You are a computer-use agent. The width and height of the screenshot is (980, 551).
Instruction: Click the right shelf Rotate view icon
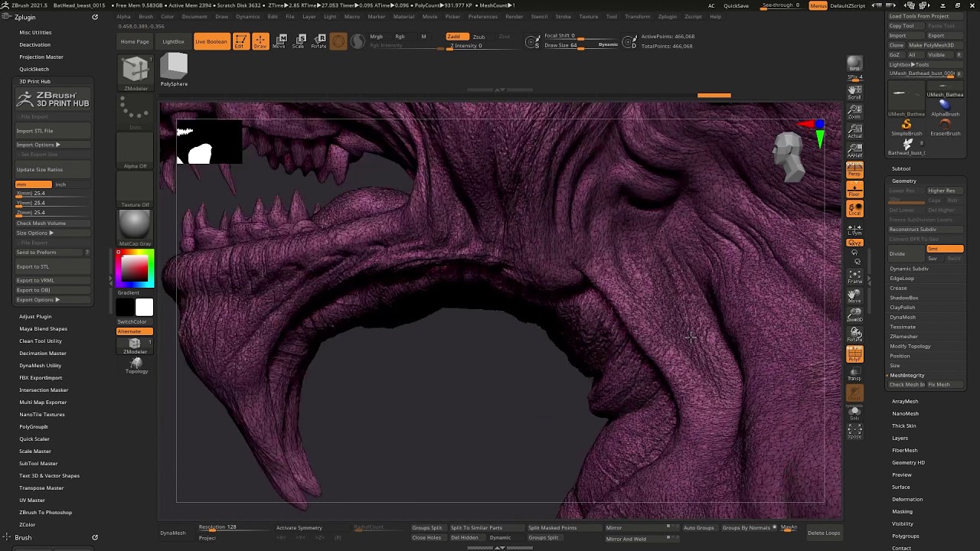click(x=854, y=334)
